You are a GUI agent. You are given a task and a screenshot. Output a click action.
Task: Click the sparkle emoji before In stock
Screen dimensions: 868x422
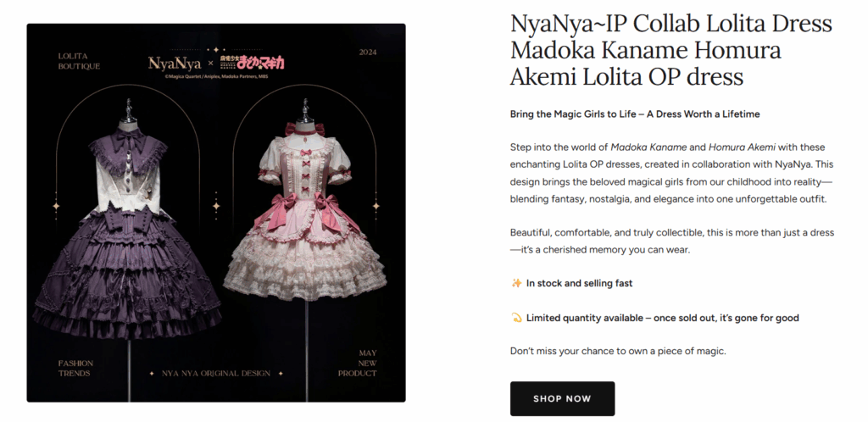(x=516, y=283)
